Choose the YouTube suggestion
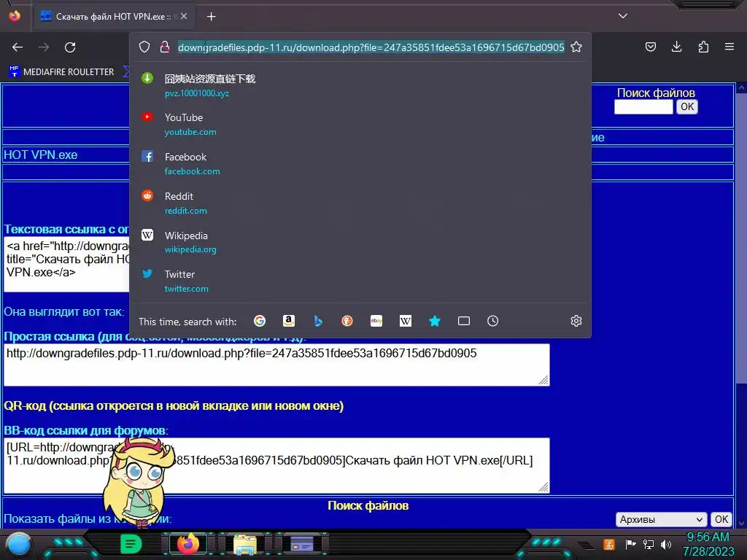Viewport: 747px width, 560px height. 360,124
